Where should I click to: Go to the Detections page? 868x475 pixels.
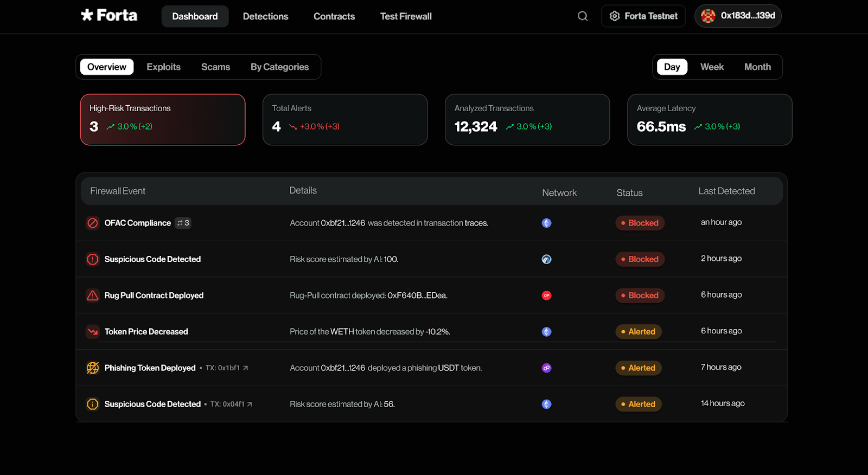tap(265, 16)
